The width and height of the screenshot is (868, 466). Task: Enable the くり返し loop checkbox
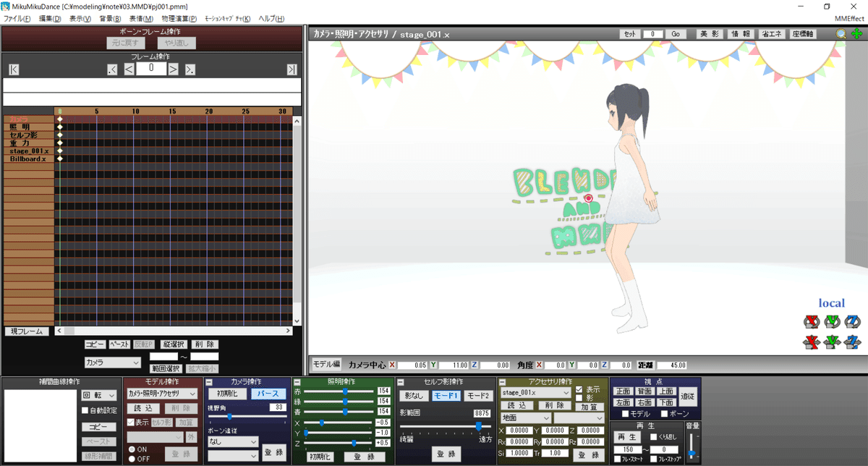point(653,436)
